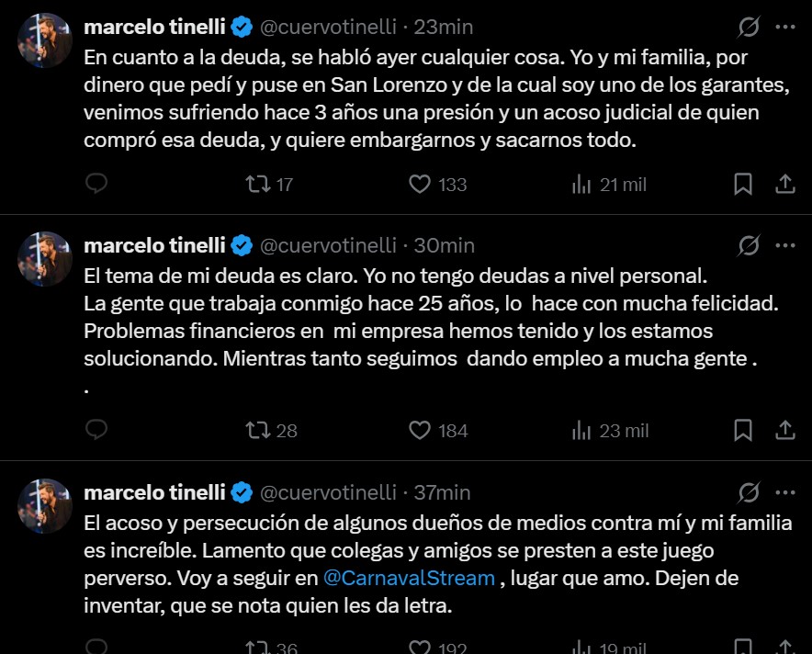Bookmark the 30min-old tweet

743,430
